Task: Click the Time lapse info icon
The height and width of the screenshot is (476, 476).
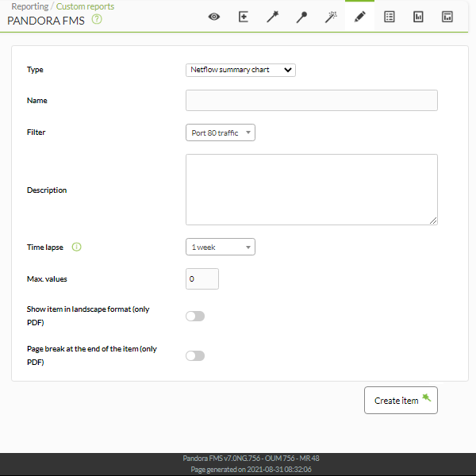Action: click(x=76, y=247)
